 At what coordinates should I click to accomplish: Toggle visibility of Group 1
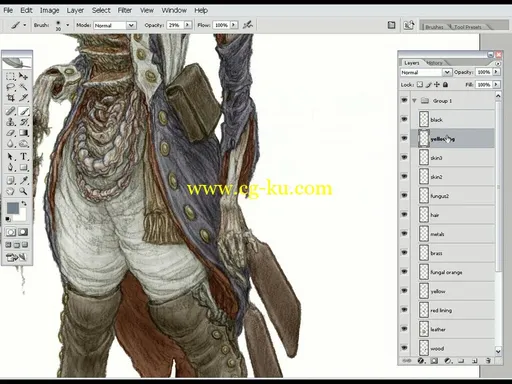click(404, 100)
